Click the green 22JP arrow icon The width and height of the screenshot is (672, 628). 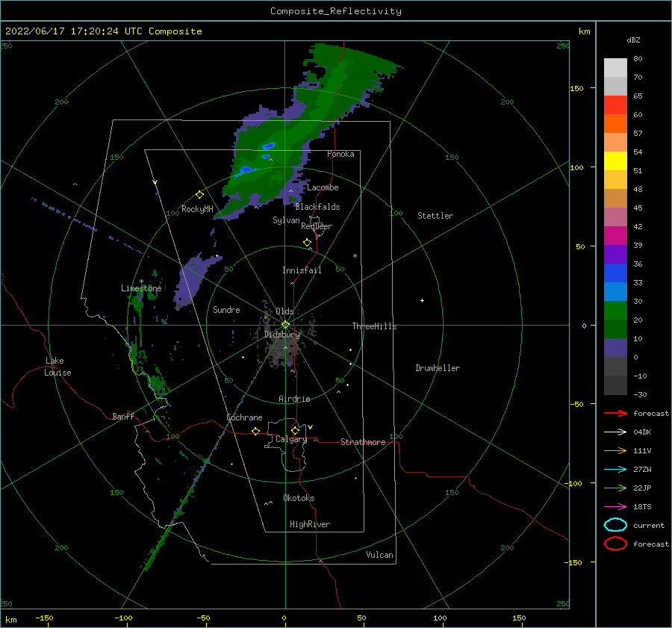tap(615, 488)
